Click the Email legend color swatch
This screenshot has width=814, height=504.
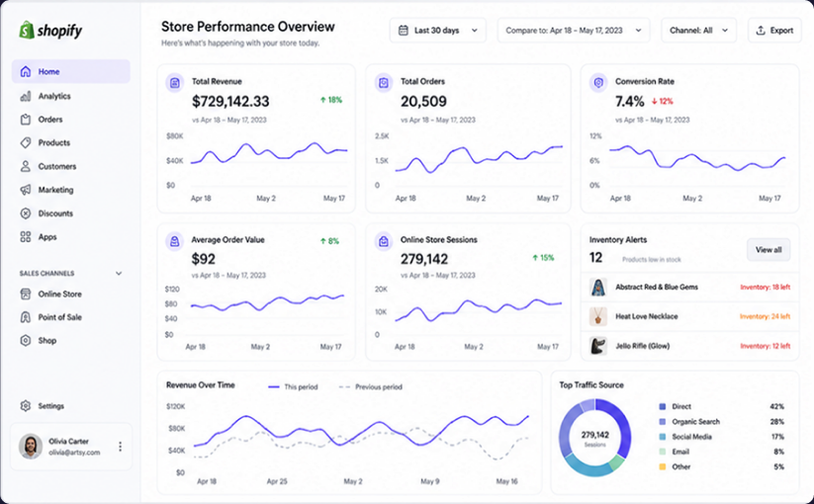point(662,452)
